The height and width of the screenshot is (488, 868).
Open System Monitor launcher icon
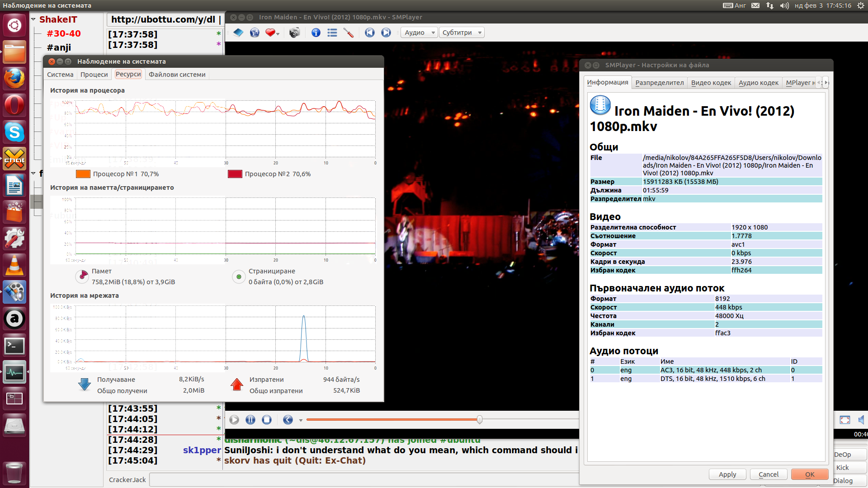pos(14,372)
